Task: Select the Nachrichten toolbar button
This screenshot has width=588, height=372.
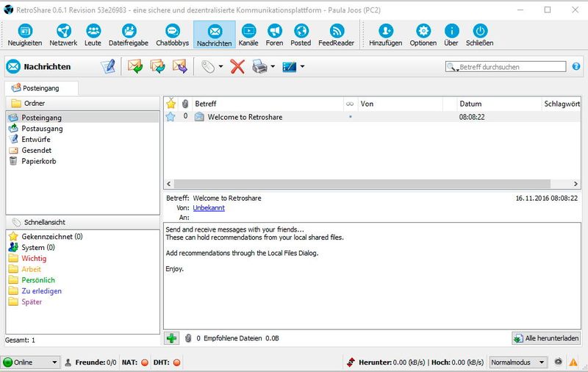Action: (215, 35)
